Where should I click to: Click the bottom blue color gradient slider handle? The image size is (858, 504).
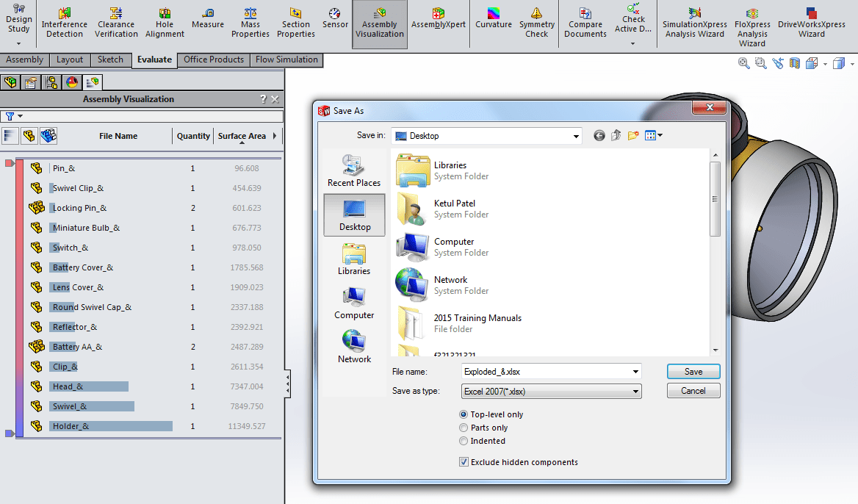click(x=10, y=433)
